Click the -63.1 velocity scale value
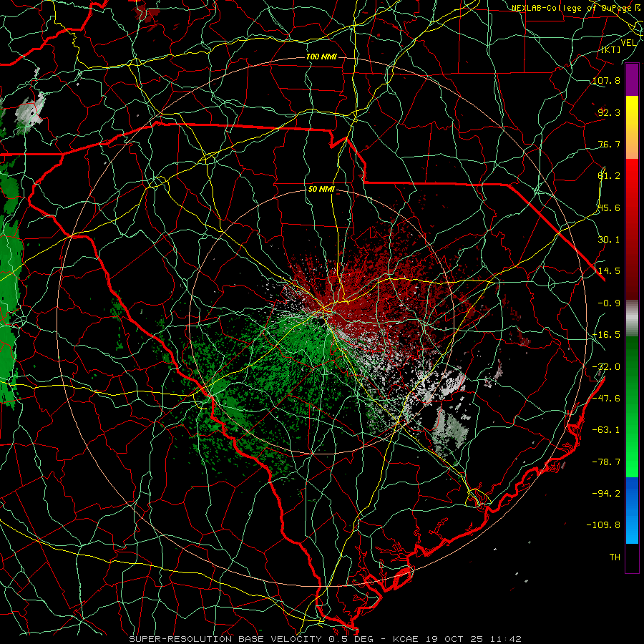 pyautogui.click(x=606, y=430)
